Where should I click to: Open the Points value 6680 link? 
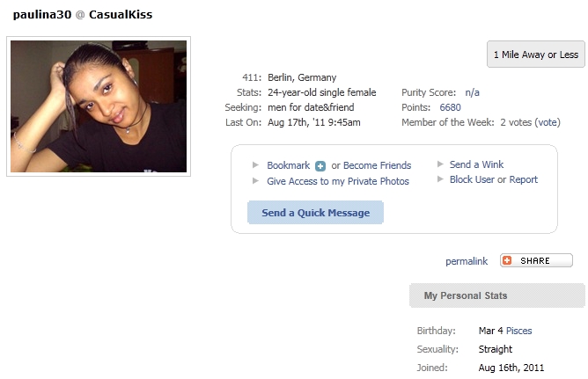tap(450, 107)
